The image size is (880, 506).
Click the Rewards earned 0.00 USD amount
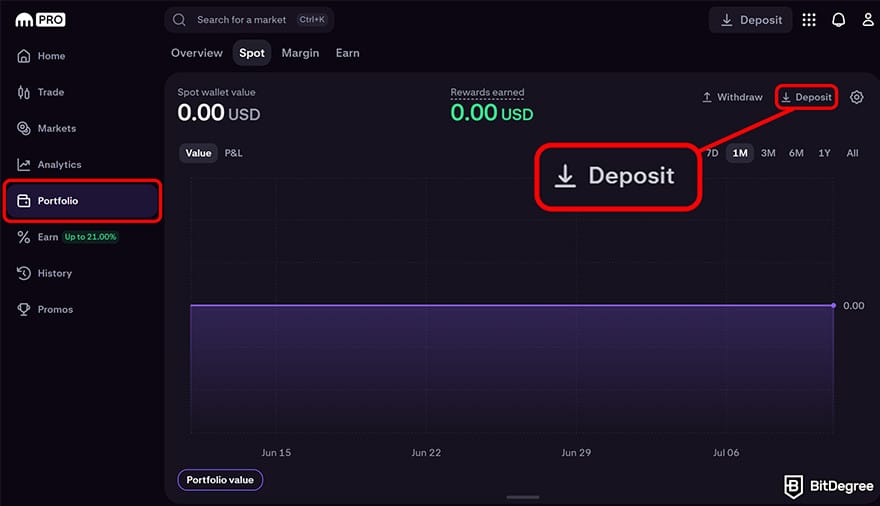tap(492, 113)
